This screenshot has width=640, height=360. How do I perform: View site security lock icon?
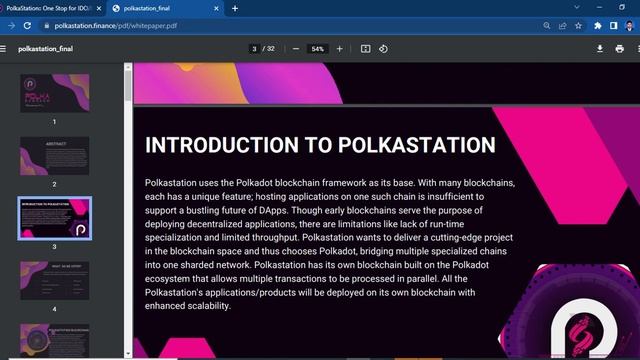tap(47, 26)
